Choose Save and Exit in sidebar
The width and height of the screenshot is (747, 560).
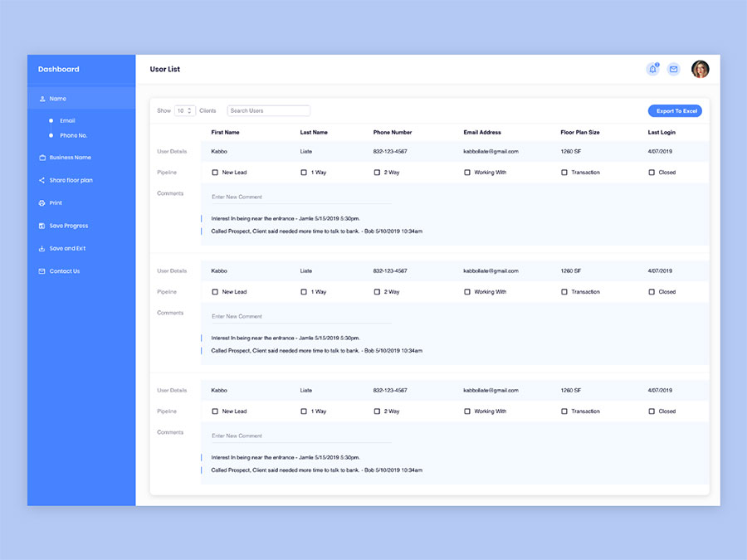[68, 249]
